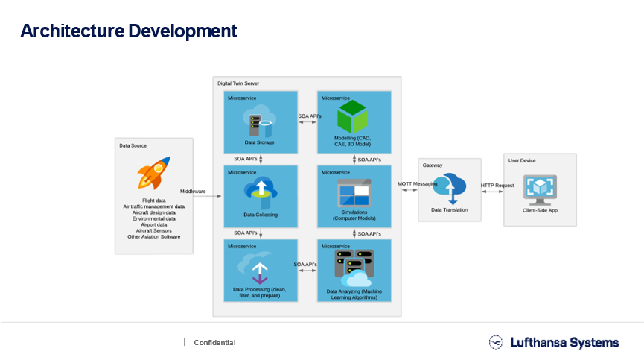Click the Modelling (CAD, CAE, 3D Model) caption
The width and height of the screenshot is (644, 363).
click(352, 141)
